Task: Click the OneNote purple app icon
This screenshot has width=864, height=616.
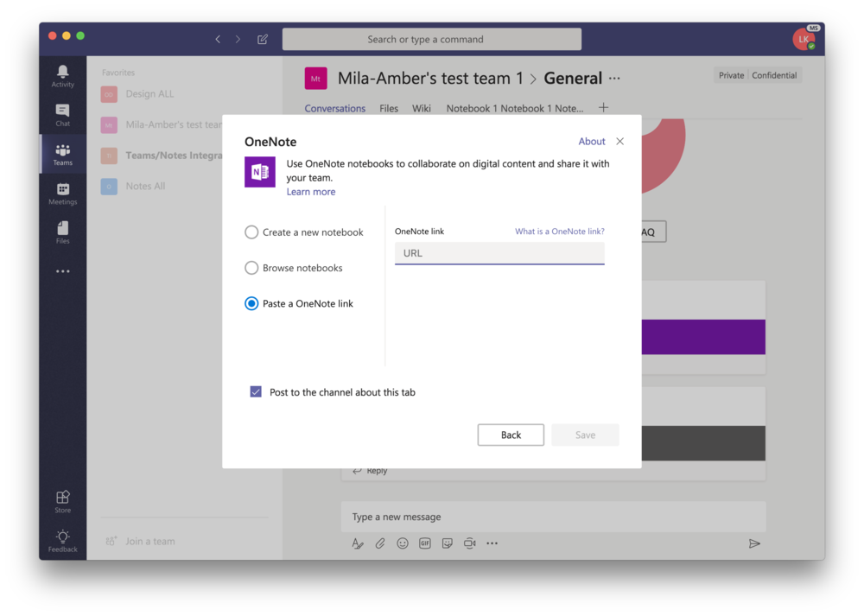Action: [259, 172]
